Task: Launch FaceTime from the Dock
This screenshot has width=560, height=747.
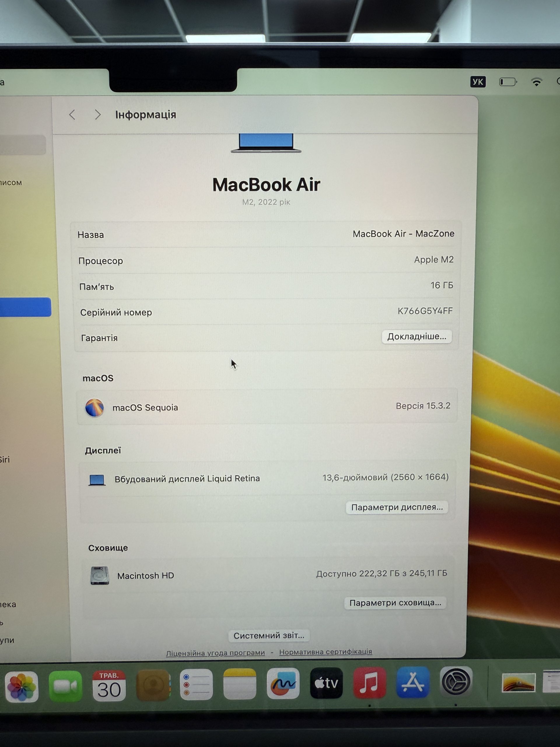Action: pyautogui.click(x=65, y=686)
